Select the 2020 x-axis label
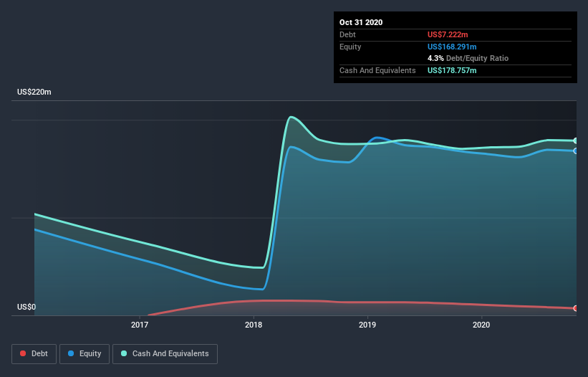 [481, 325]
